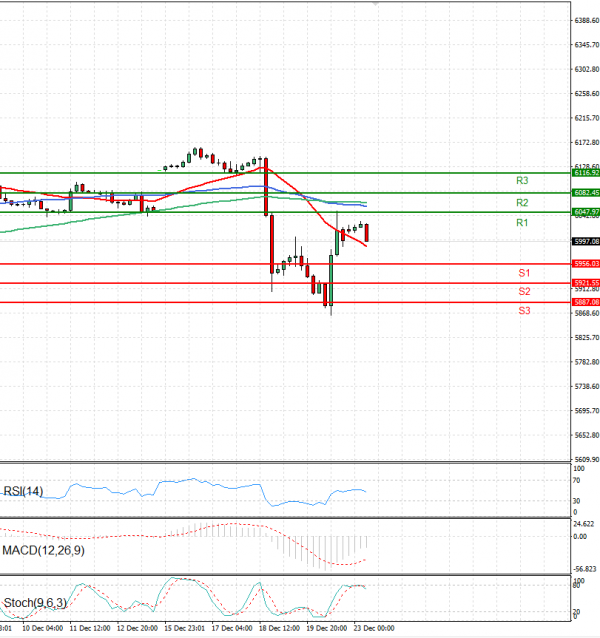
Task: Click the S1 support label
Action: tap(524, 273)
